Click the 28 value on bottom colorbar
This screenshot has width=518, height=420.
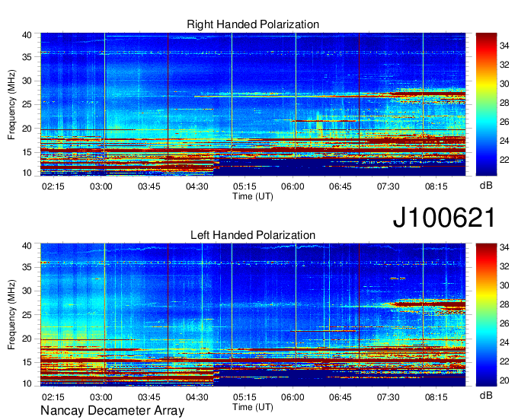(504, 304)
